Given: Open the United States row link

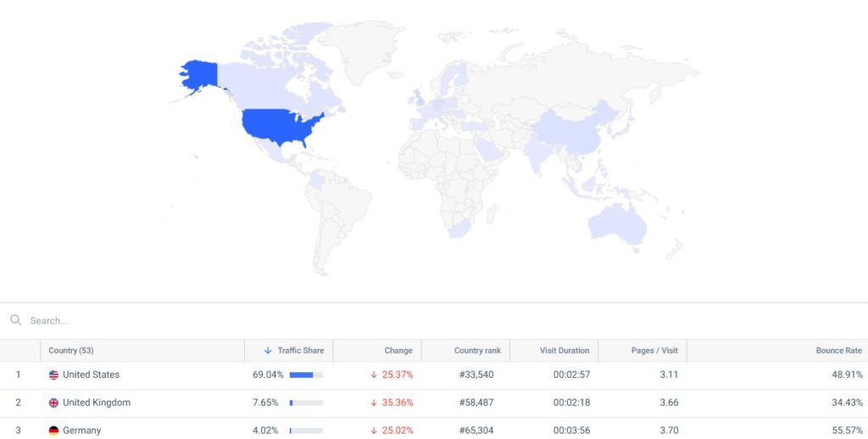Looking at the screenshot, I should (91, 375).
